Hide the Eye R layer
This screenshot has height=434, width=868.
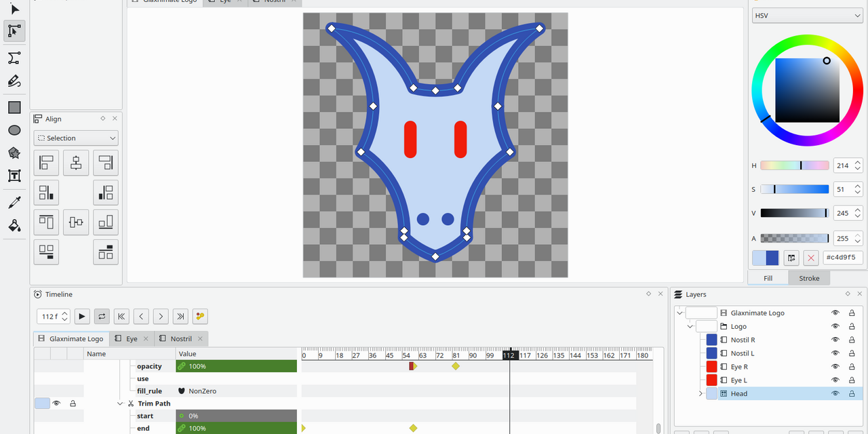(x=835, y=367)
